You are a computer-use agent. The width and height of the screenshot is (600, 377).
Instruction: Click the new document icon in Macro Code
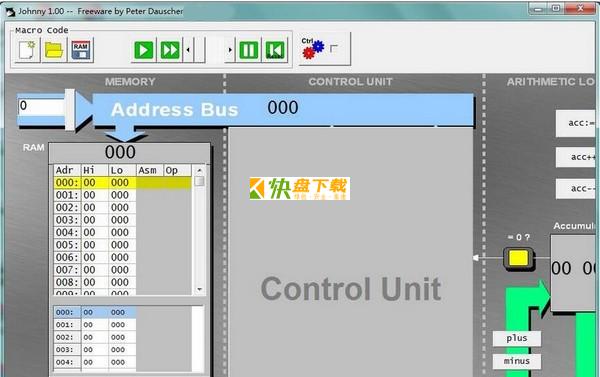tap(27, 50)
